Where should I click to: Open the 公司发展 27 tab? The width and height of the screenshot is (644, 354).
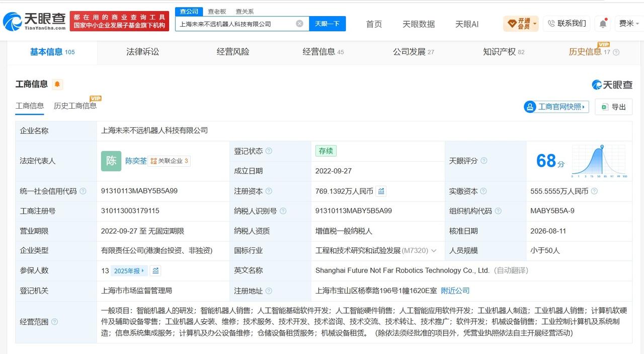tap(414, 52)
